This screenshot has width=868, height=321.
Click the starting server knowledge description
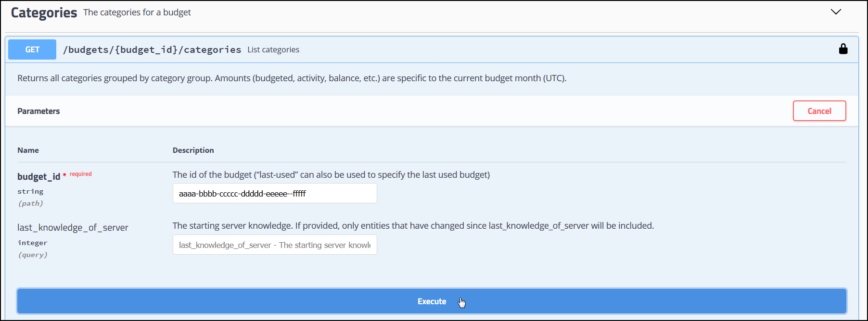pos(413,225)
